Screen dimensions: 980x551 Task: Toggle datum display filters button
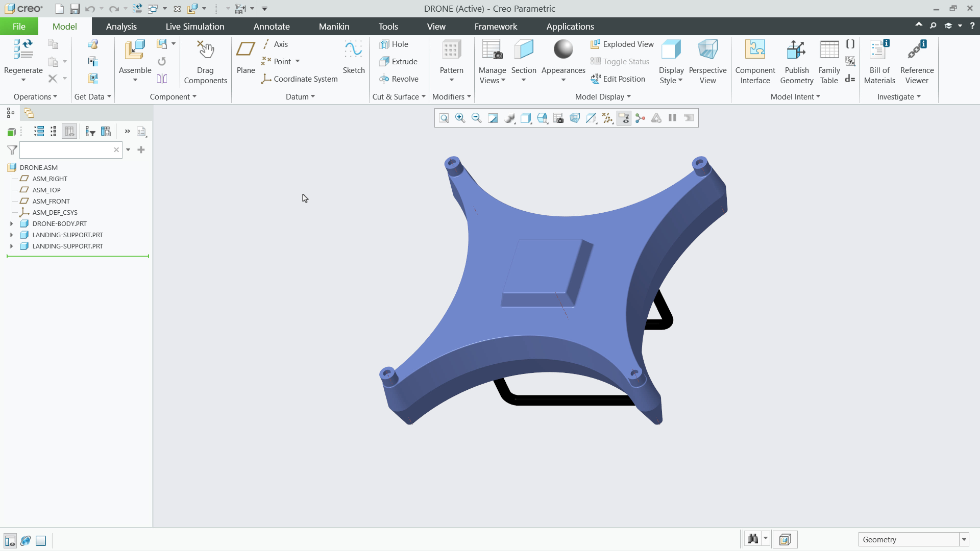point(607,118)
